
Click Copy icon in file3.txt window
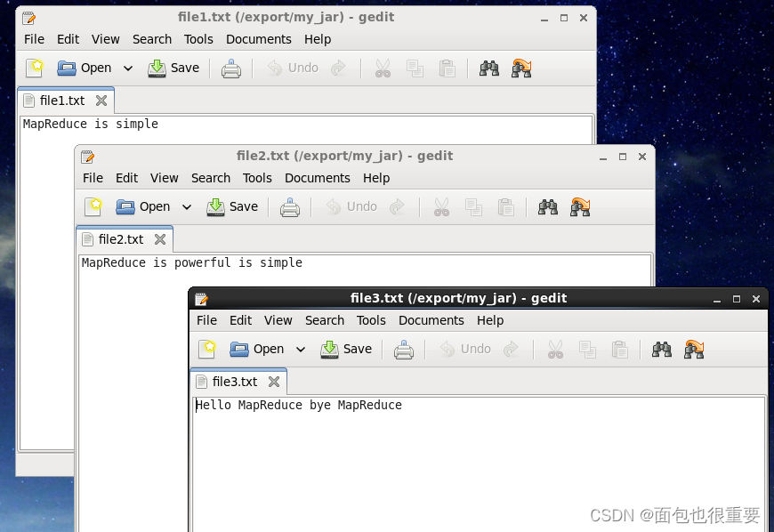[587, 350]
